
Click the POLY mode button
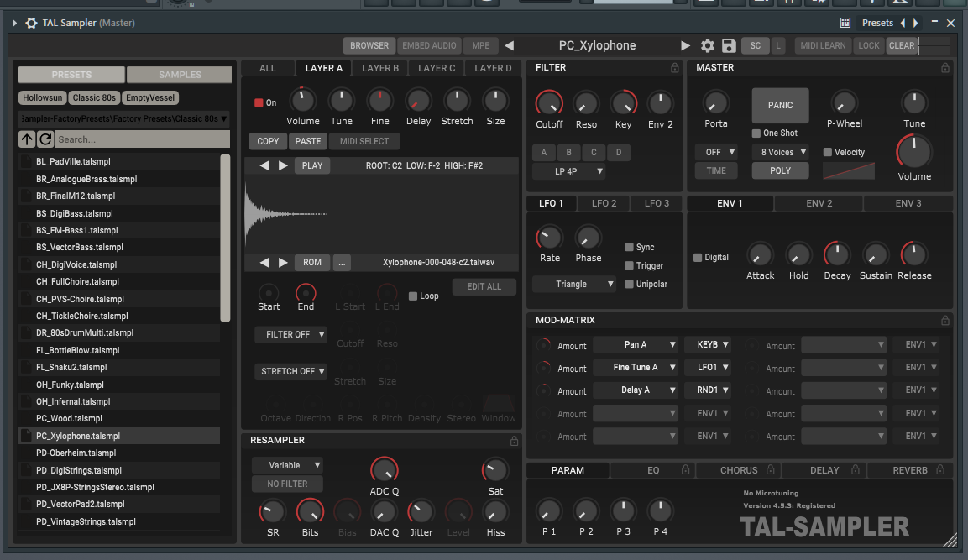click(780, 170)
